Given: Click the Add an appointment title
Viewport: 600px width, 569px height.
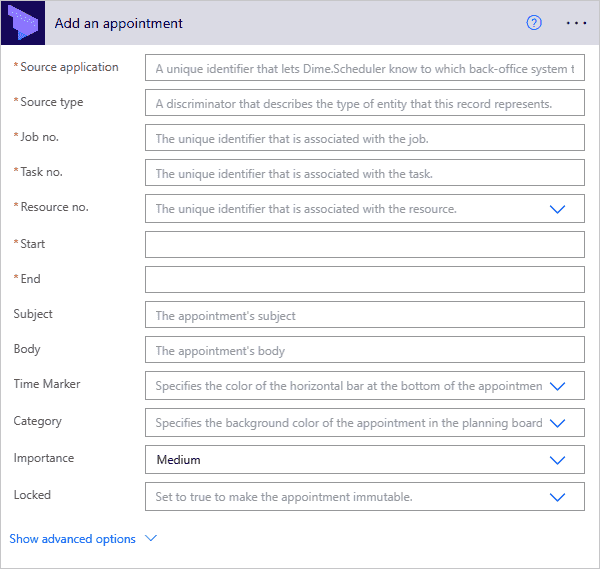Looking at the screenshot, I should click(x=119, y=24).
